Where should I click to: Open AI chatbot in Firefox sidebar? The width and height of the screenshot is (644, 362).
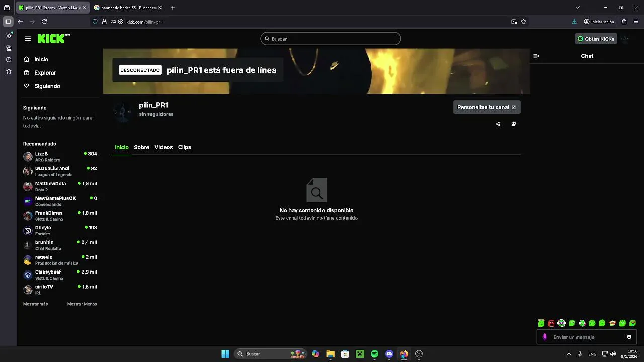[9, 36]
